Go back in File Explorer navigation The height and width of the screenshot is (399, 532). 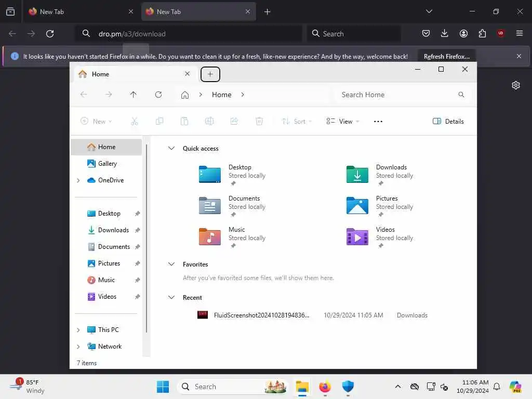84,95
